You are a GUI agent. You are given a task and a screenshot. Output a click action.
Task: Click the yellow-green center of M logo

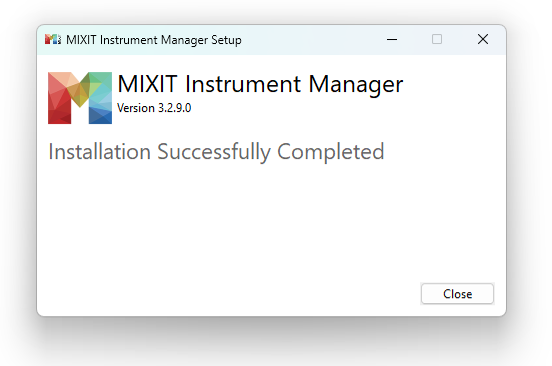[x=80, y=92]
